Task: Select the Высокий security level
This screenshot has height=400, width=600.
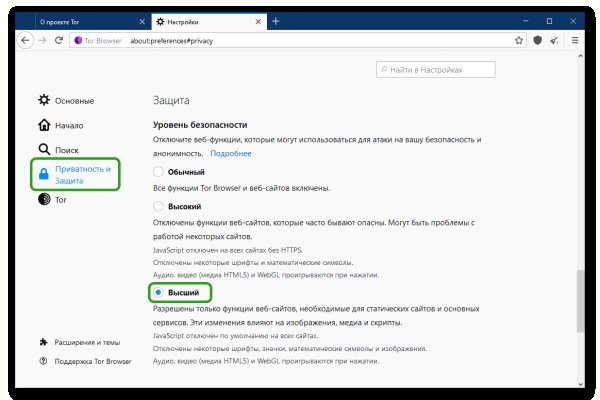Action: click(x=158, y=205)
